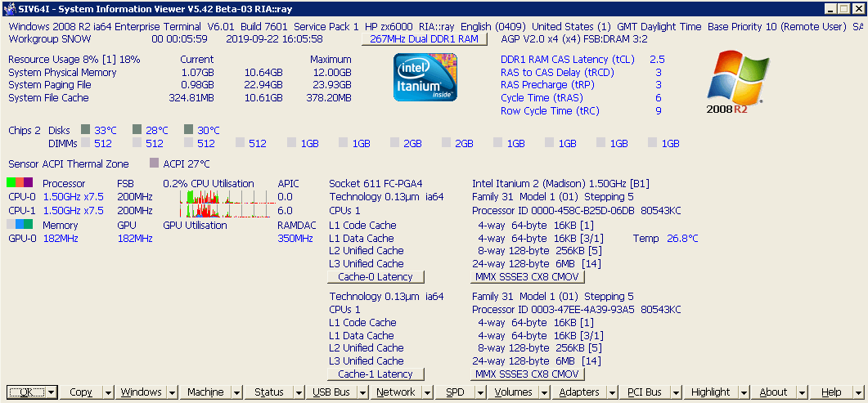Viewport: 868px width, 403px height.
Task: Click System Physical Memory label
Action: [62, 73]
